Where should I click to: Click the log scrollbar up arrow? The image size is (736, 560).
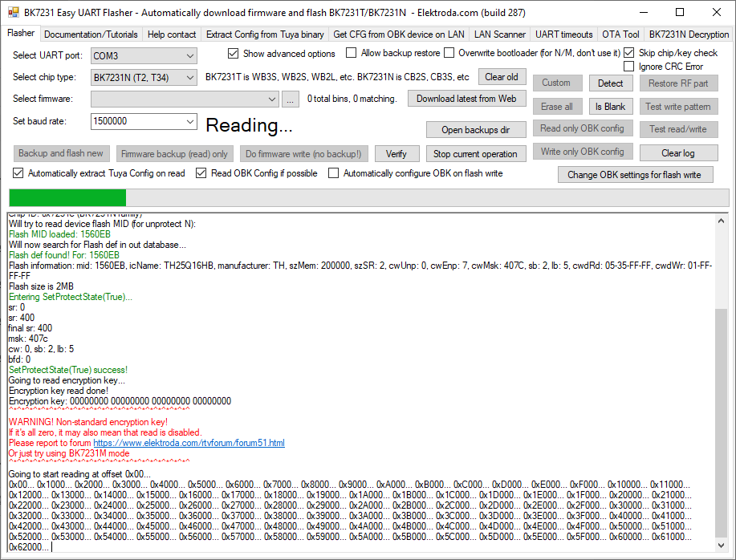pos(721,221)
